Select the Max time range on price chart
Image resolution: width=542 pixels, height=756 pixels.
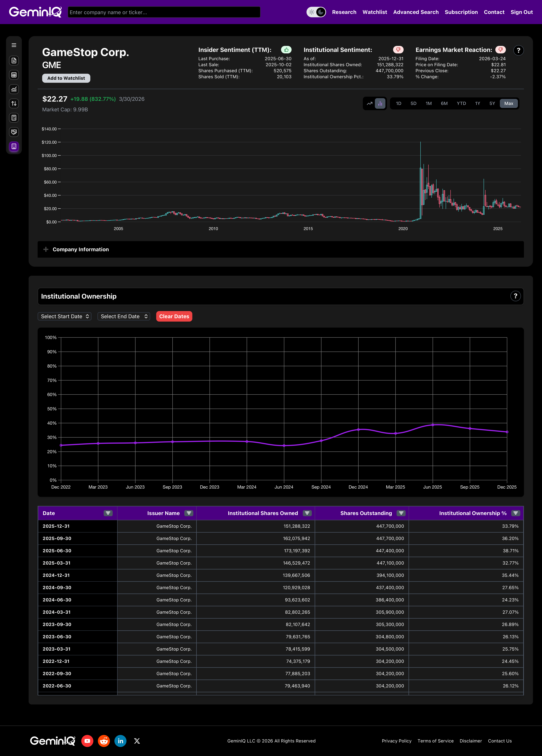tap(508, 103)
